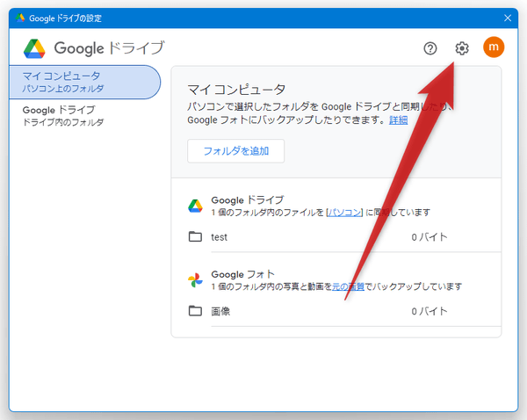Open the orange 'm' account avatar

(x=494, y=47)
